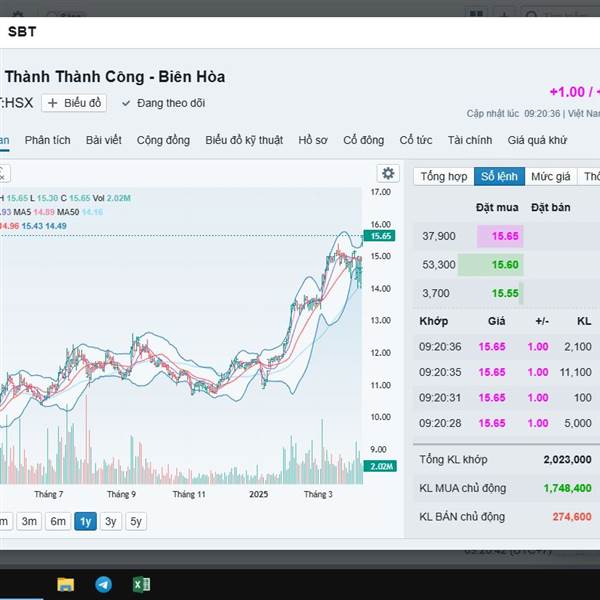Toggle Đang theo dõi watch status
The image size is (600, 600).
click(x=163, y=103)
